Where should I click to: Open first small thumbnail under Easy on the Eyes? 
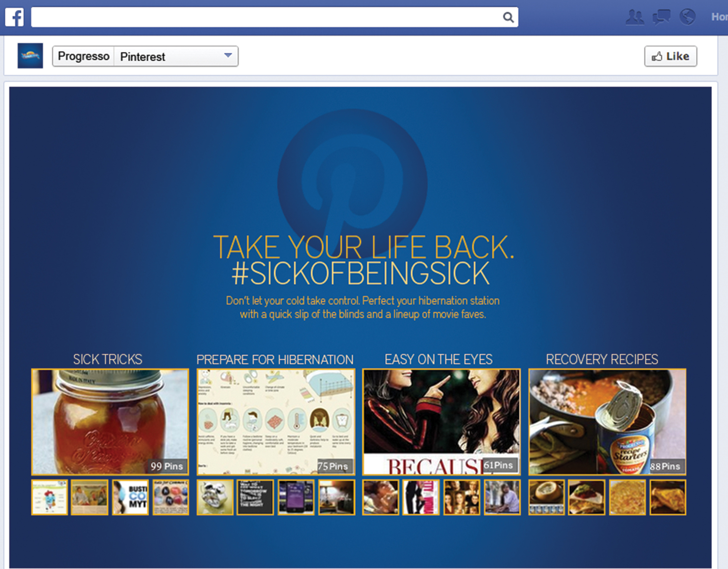click(381, 498)
